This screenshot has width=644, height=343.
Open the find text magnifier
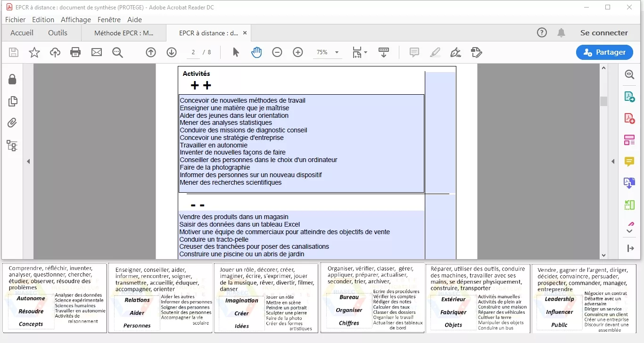(117, 52)
